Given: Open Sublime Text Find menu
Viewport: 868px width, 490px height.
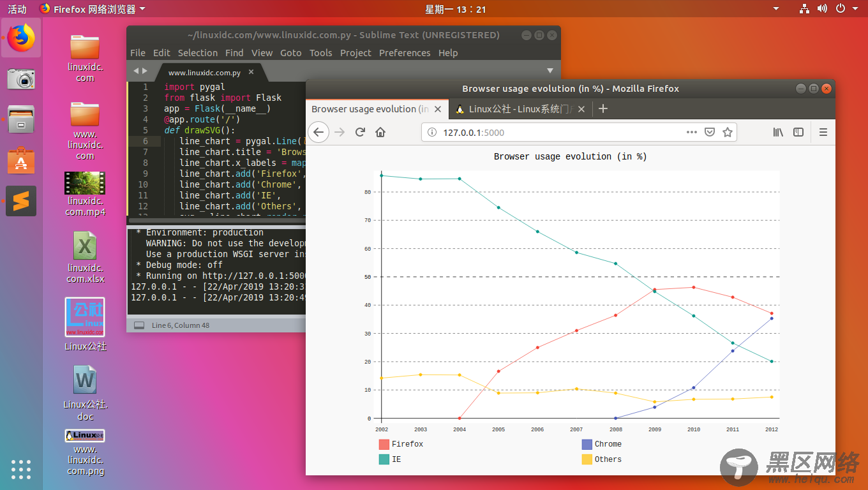Looking at the screenshot, I should point(234,53).
